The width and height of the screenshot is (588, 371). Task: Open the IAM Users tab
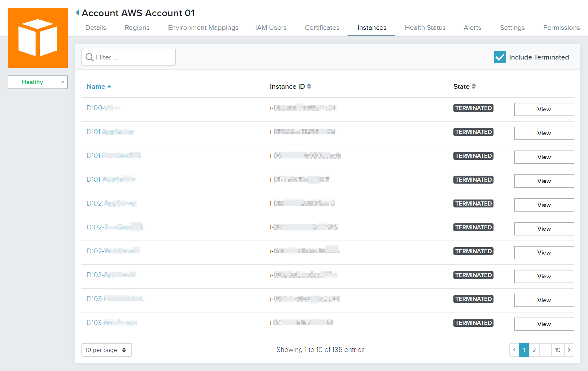tap(271, 28)
